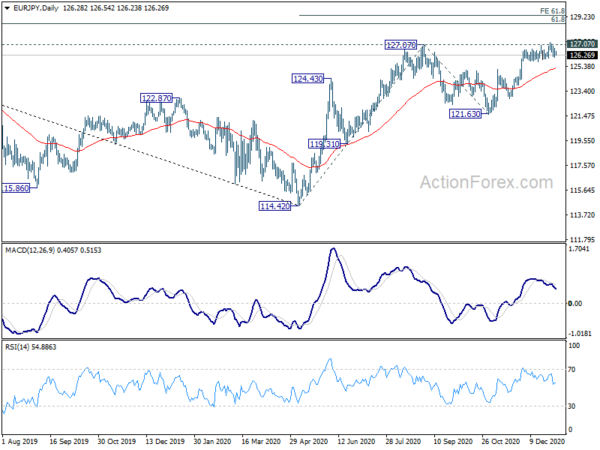Click the 30 Jan 2020 date label
Image resolution: width=600 pixels, height=450 pixels.
212,441
